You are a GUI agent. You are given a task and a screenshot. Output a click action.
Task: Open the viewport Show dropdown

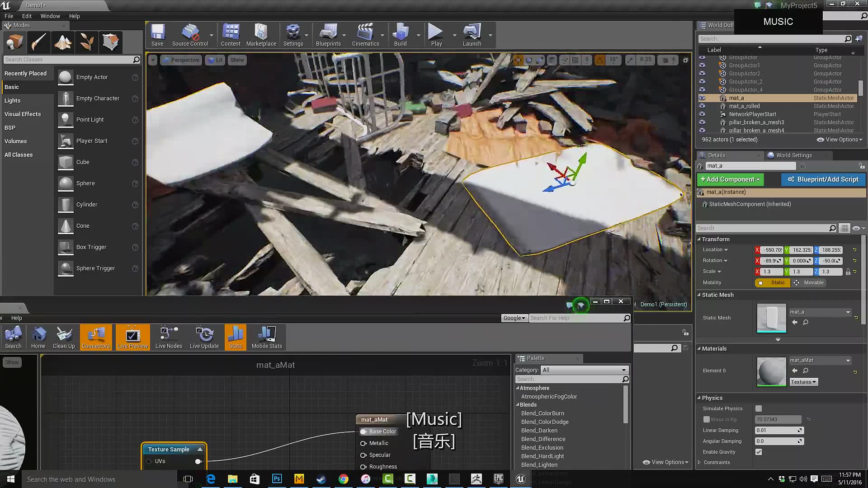coord(237,60)
